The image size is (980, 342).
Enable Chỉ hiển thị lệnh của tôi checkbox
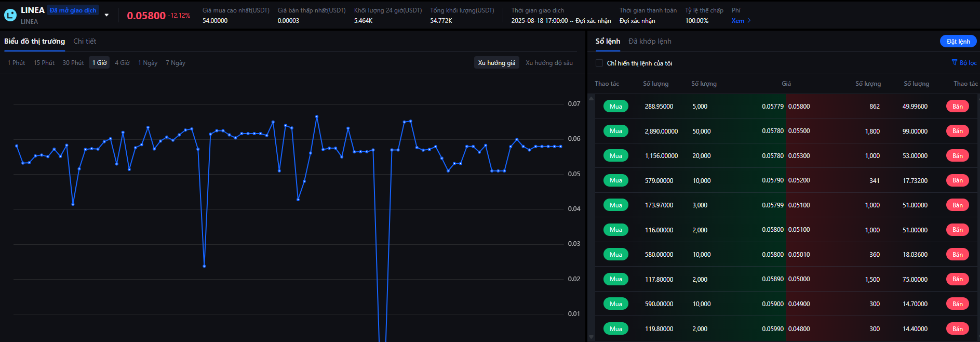[599, 63]
